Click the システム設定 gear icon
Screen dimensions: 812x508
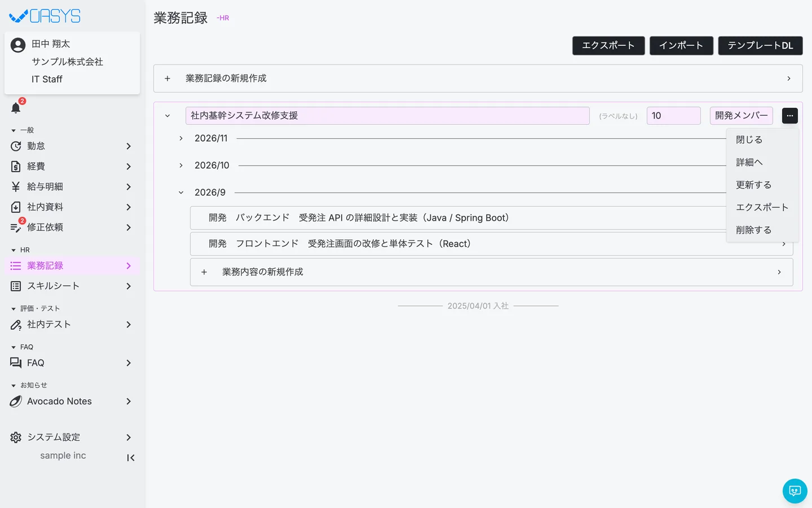[x=16, y=437]
